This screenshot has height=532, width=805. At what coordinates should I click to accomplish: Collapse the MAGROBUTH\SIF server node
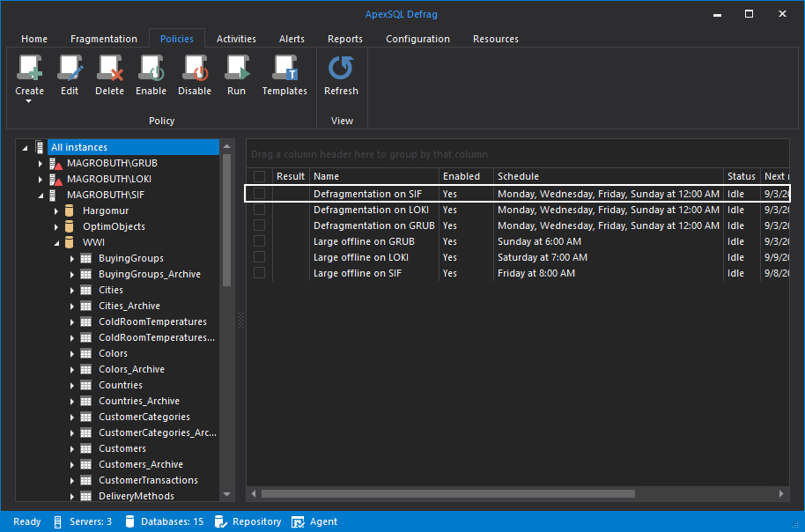tap(41, 196)
